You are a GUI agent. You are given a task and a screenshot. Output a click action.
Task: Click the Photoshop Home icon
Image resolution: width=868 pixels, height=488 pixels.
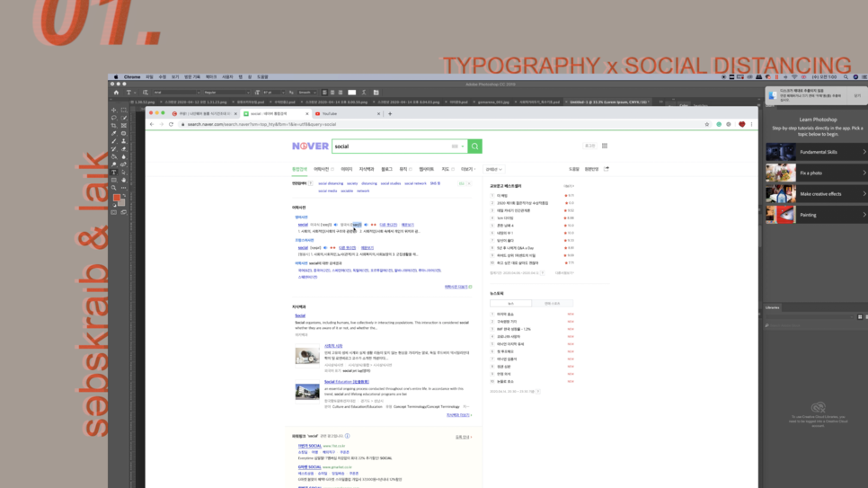[x=116, y=93]
